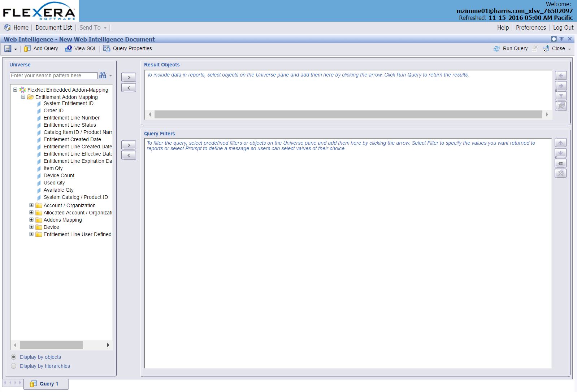Click the Log Out link
The image size is (577, 392).
point(563,27)
